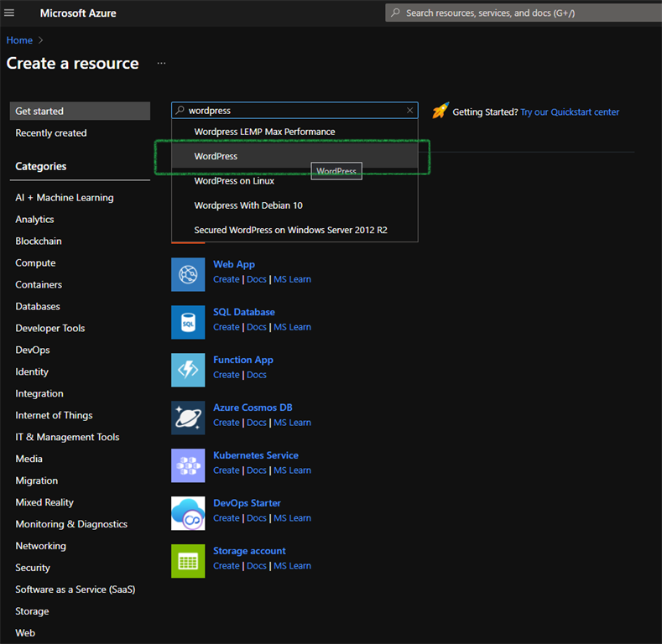662x644 pixels.
Task: Open the Web category
Action: (25, 633)
